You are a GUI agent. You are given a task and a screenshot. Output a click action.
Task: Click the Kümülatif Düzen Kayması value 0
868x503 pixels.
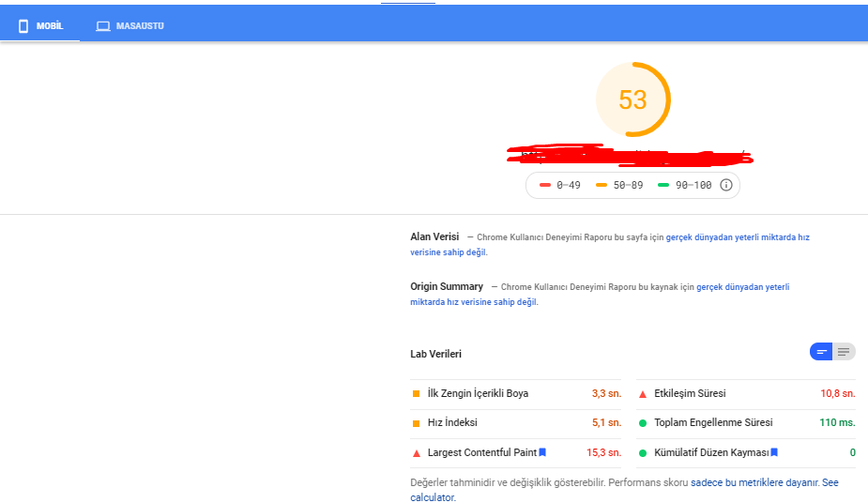pos(852,452)
